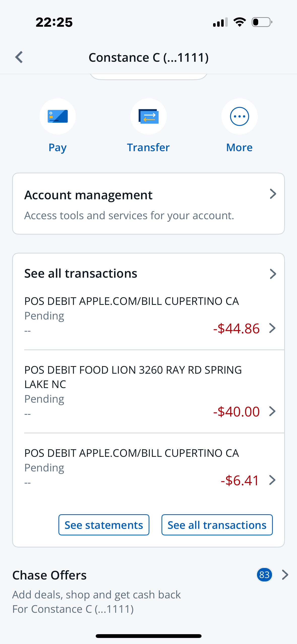Screen dimensions: 297x644
Task: Tap the Transfer arrows icon
Action: pyautogui.click(x=149, y=116)
